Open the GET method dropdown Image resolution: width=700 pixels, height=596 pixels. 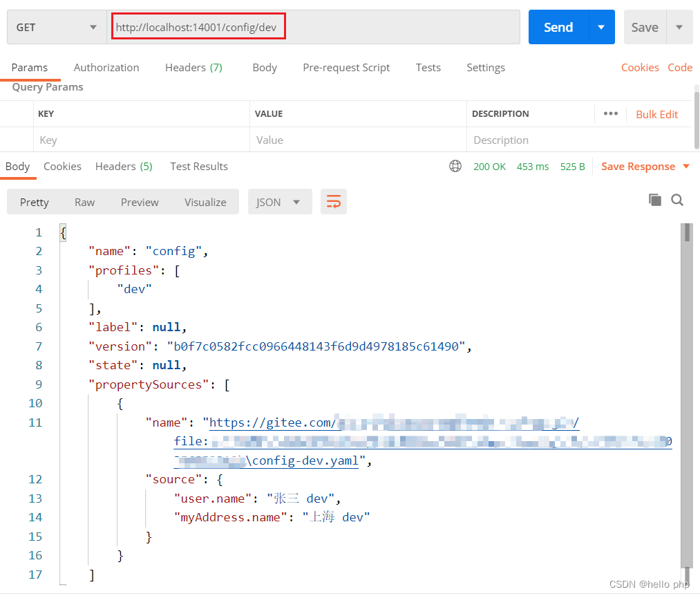pos(57,27)
